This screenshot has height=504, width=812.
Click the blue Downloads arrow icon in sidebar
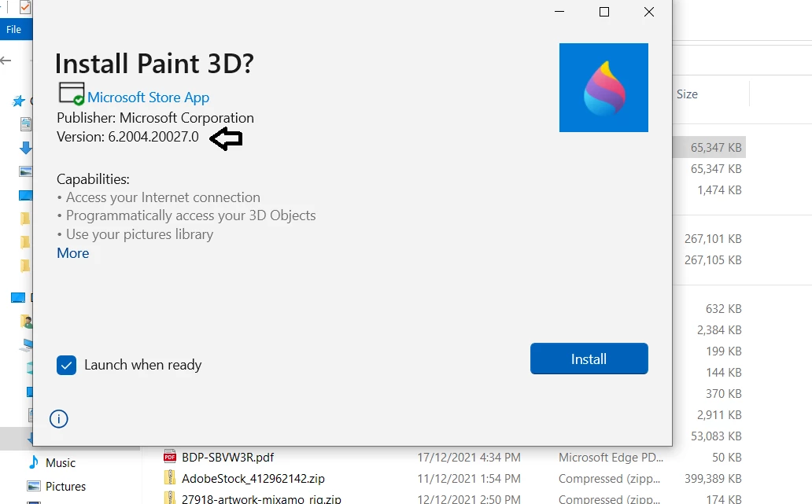[25, 148]
